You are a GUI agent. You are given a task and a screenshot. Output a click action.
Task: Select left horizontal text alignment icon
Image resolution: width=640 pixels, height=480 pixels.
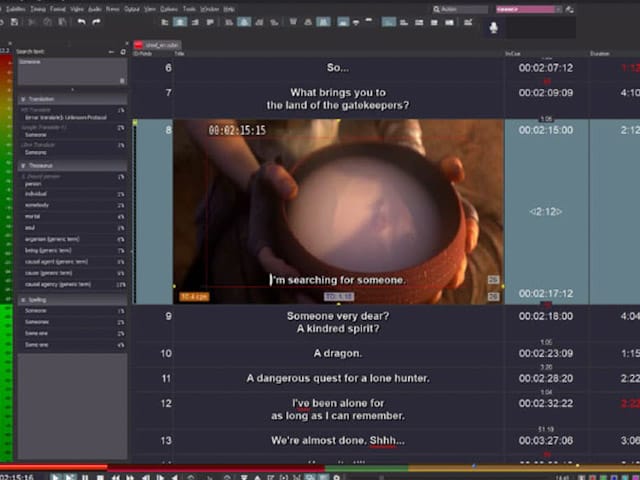pos(165,22)
